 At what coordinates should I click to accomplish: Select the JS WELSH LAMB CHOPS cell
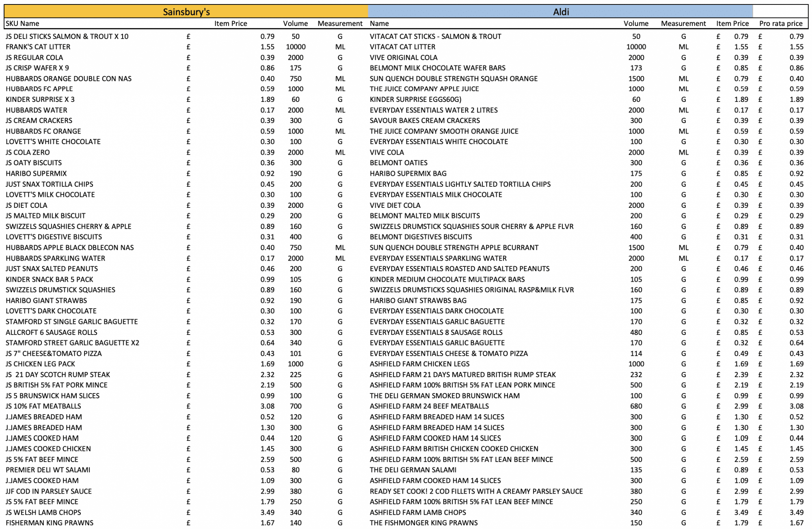point(43,513)
